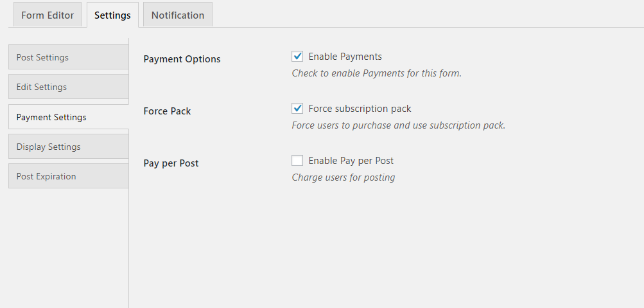Open the Display Settings section
Image resolution: width=644 pixels, height=308 pixels.
pyautogui.click(x=68, y=147)
